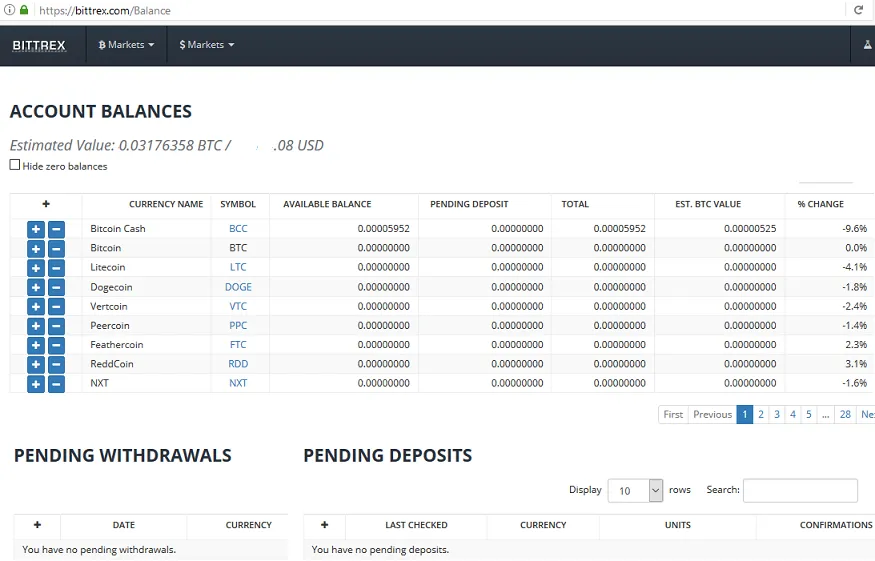Sort pending withdrawals by Date header
The height and width of the screenshot is (561, 875).
(x=124, y=525)
